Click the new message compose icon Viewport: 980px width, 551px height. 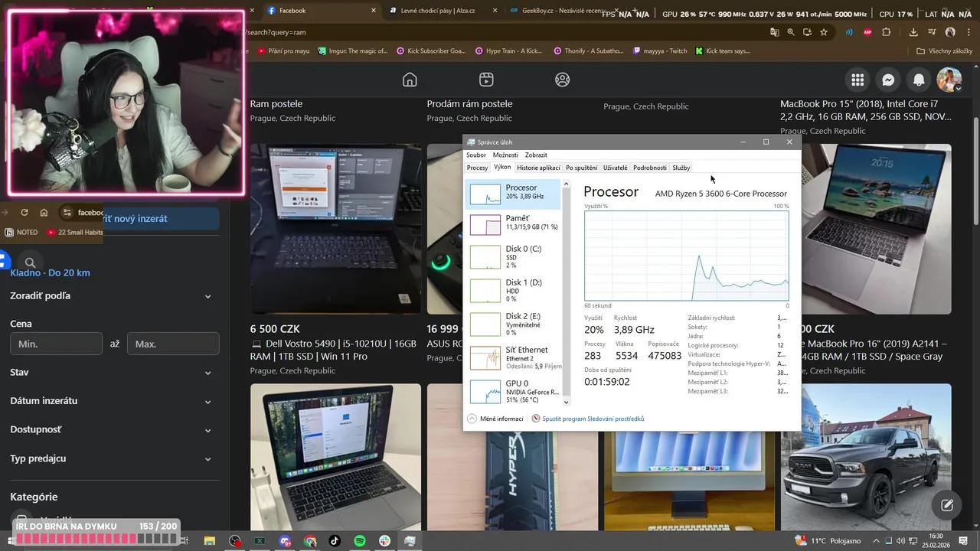tap(946, 505)
